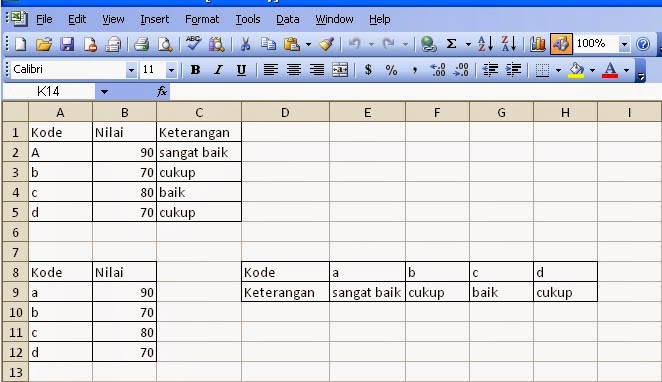Click the Redo arrow icon
The image size is (662, 382).
(x=388, y=44)
